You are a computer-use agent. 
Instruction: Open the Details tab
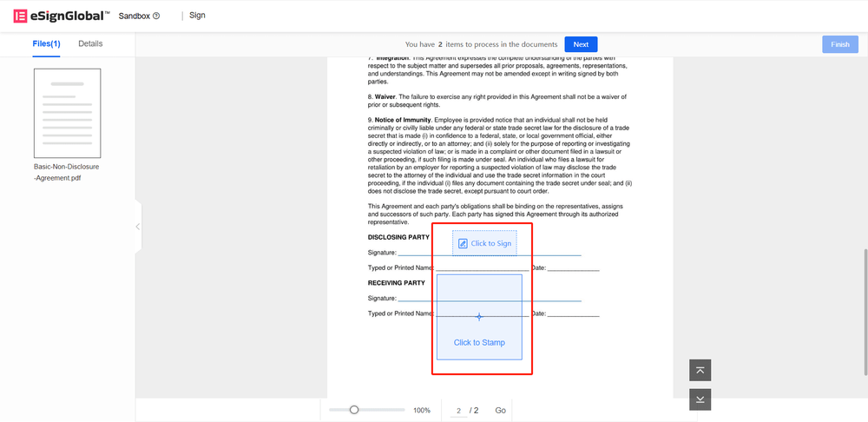(90, 43)
